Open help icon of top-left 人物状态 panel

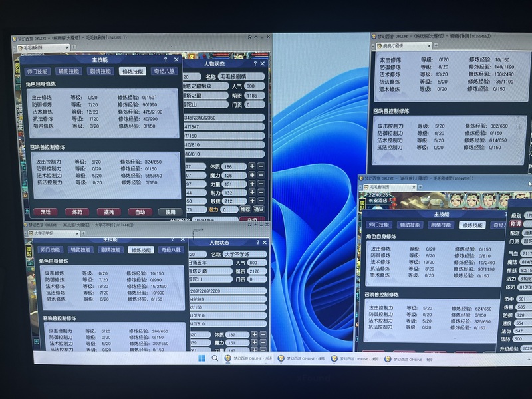click(255, 63)
